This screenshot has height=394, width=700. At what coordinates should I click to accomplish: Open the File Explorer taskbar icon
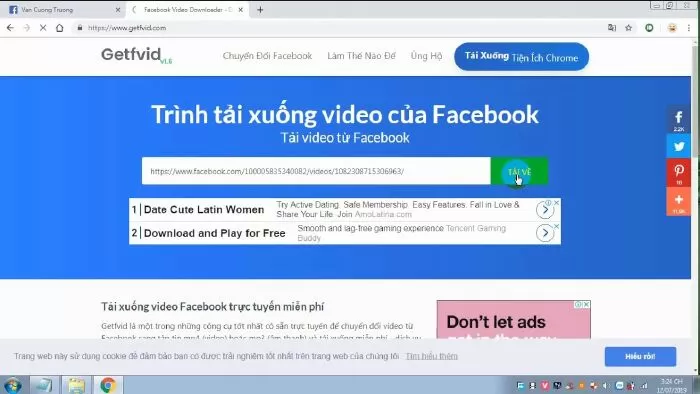[76, 385]
